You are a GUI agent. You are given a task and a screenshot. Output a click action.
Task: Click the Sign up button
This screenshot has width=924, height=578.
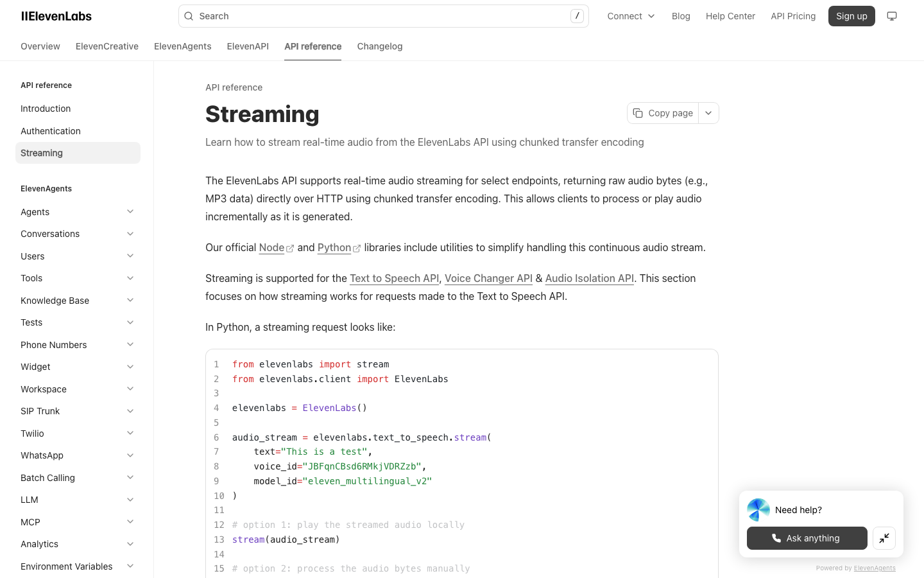click(851, 16)
